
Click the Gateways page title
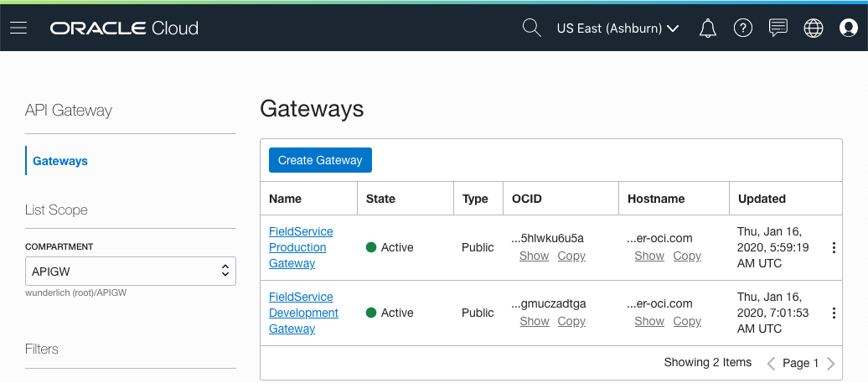(x=312, y=109)
